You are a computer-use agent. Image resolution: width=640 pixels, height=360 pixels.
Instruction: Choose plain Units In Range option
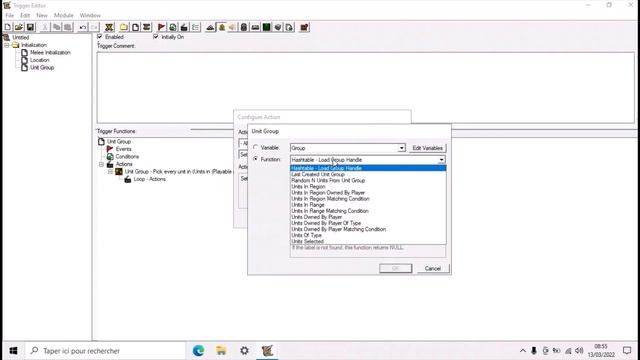pyautogui.click(x=368, y=205)
